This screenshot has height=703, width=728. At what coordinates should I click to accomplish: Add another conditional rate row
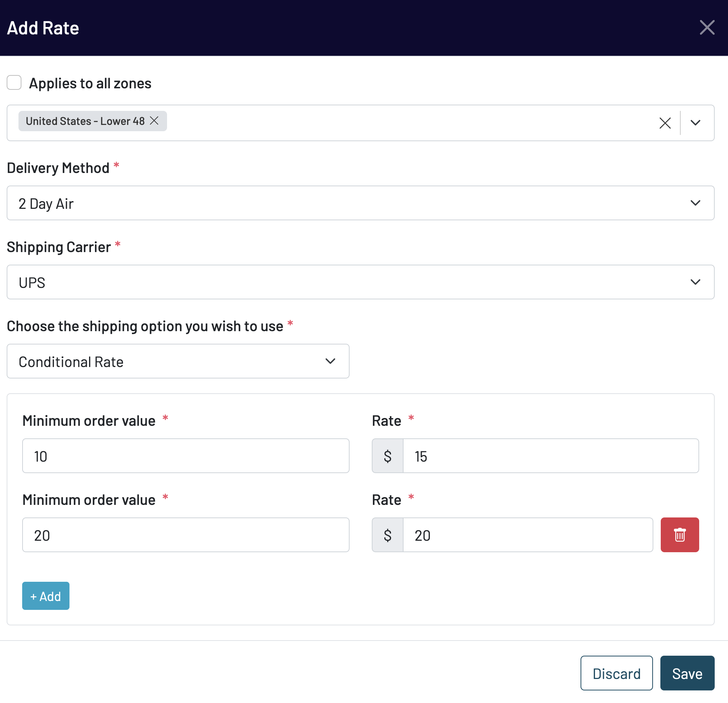[46, 596]
